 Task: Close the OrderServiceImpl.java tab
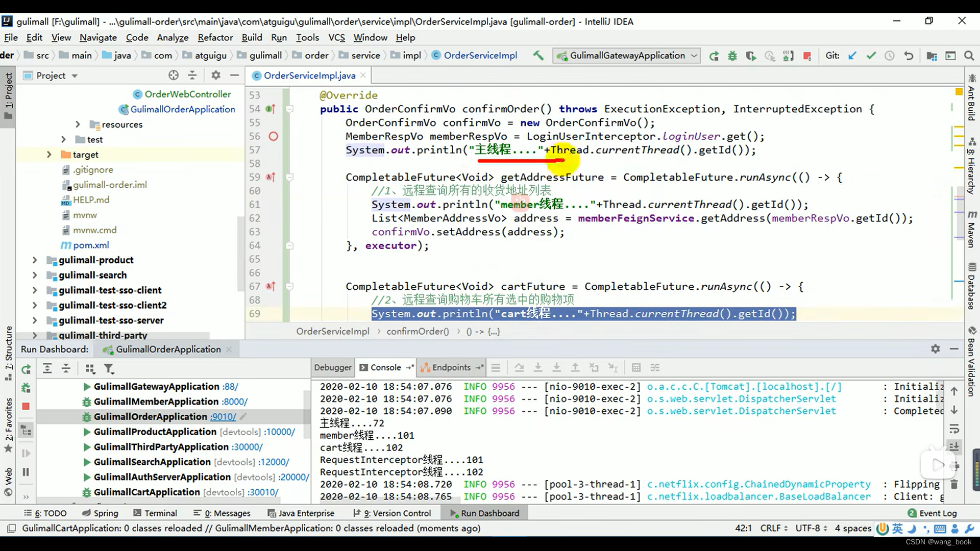tap(363, 76)
